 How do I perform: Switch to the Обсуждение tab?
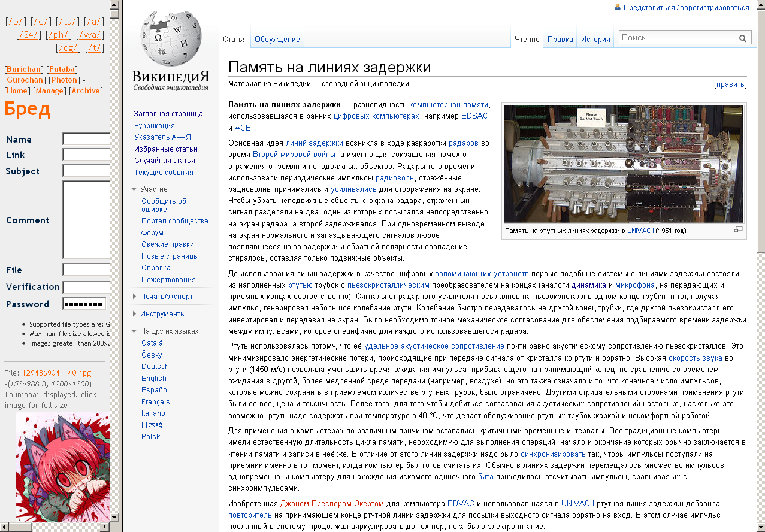(x=277, y=40)
